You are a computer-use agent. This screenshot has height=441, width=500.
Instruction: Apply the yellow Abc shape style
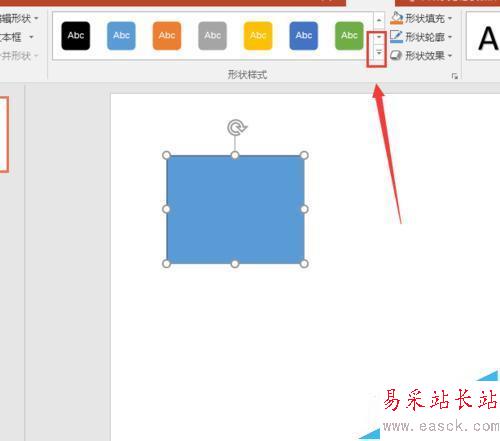[258, 36]
